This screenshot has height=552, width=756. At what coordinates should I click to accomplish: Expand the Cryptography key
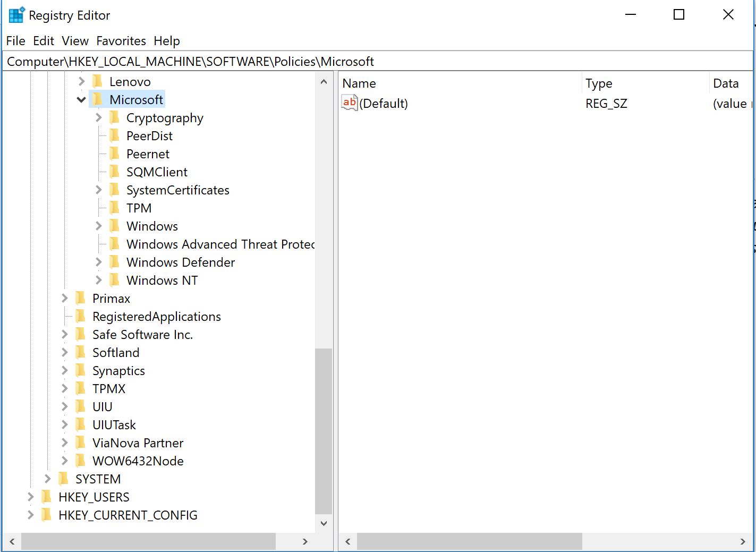98,117
